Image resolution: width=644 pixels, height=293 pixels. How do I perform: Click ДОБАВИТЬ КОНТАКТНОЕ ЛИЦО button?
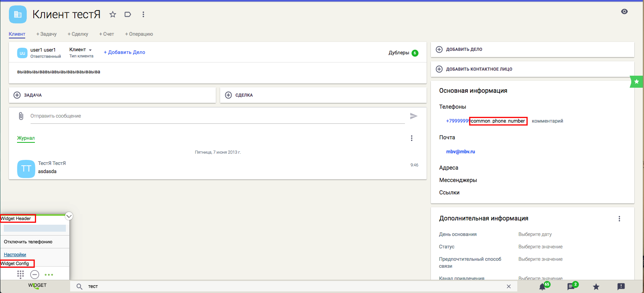479,69
